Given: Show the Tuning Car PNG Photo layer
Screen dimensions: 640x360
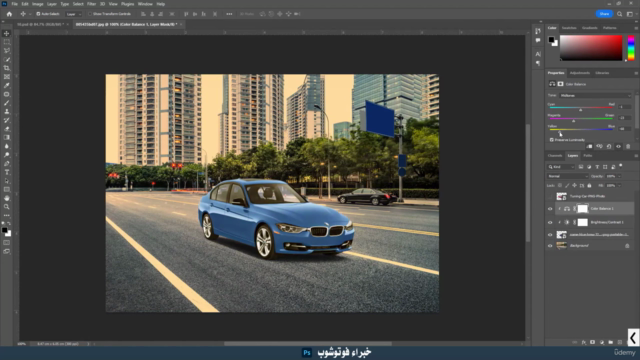Looking at the screenshot, I should tap(550, 197).
